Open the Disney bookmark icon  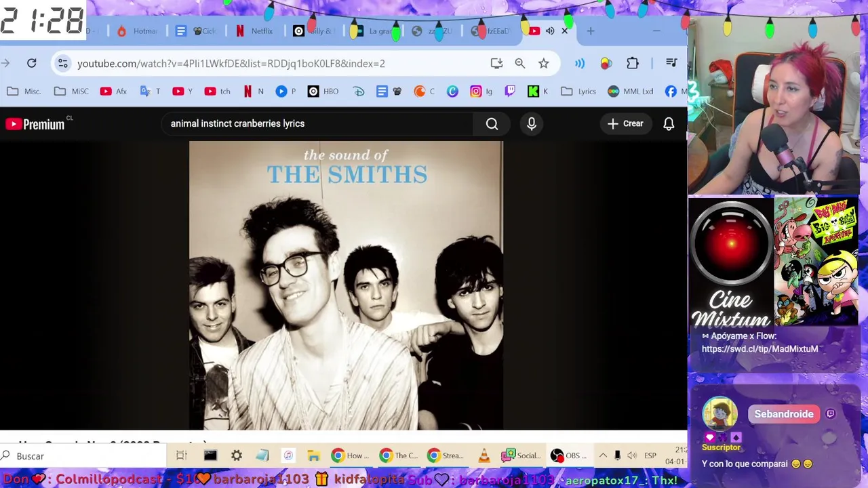359,91
